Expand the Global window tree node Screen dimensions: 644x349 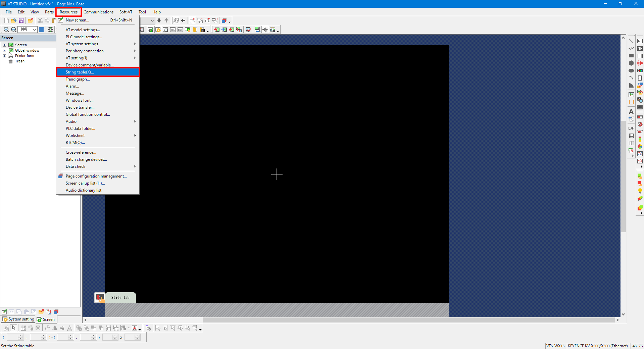tap(5, 50)
